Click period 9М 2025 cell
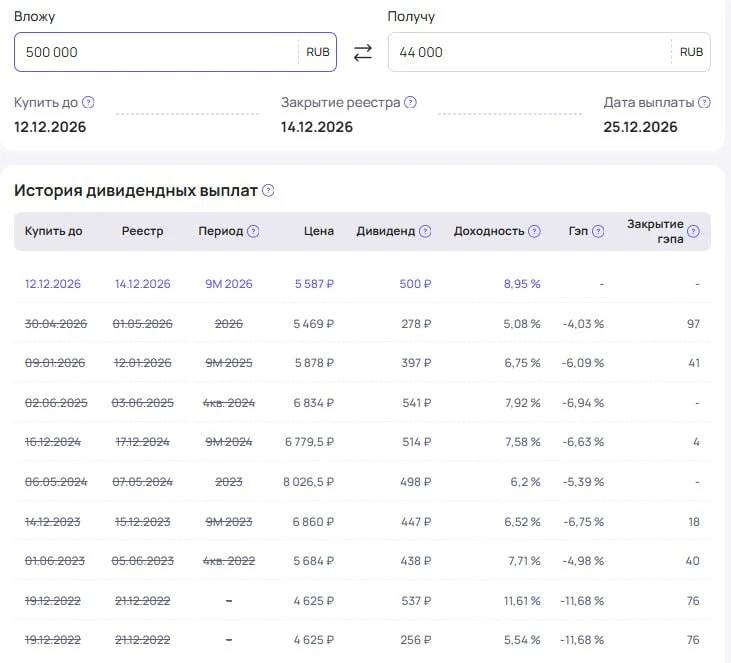Image resolution: width=731 pixels, height=663 pixels. [229, 363]
